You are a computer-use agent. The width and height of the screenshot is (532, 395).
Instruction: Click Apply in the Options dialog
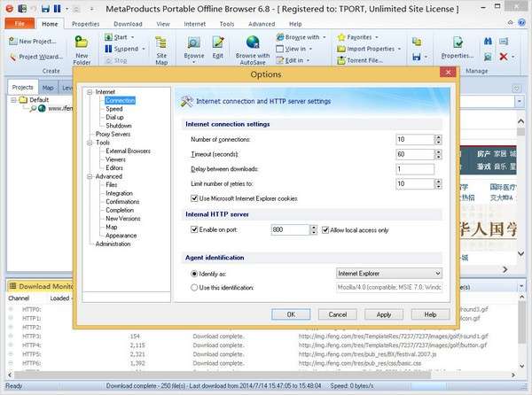pos(384,314)
